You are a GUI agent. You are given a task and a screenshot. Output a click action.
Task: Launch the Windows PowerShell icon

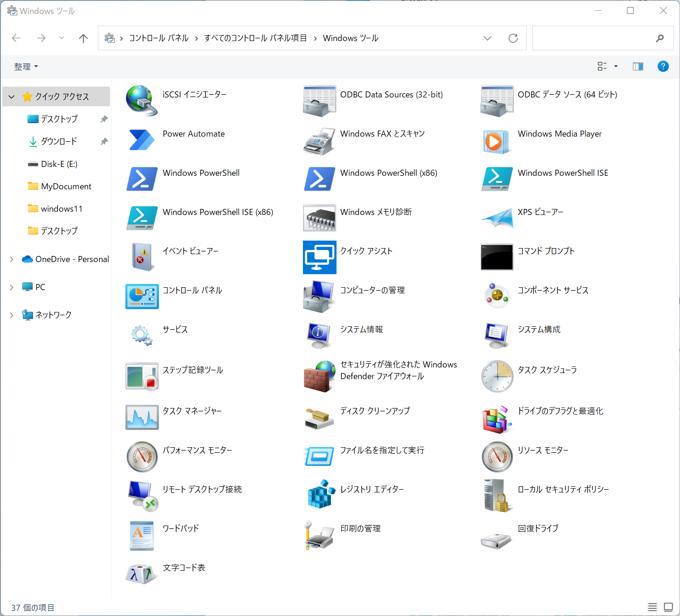coord(142,179)
